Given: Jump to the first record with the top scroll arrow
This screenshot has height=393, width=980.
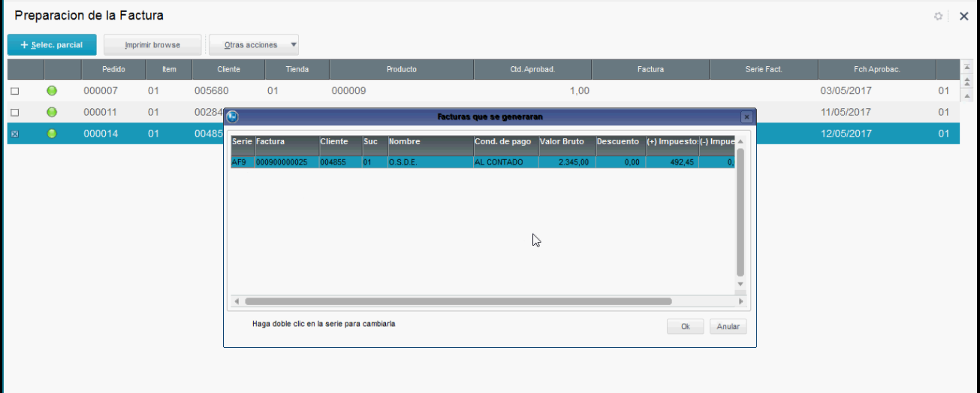Looking at the screenshot, I should 967,68.
